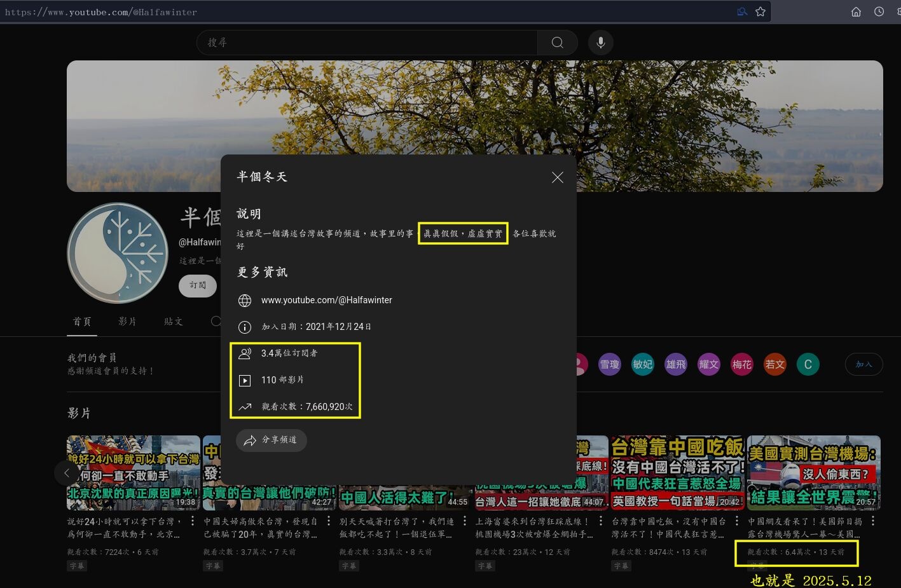Open options menu for 中國網友看呆了 video
901x588 pixels.
pos(873,521)
